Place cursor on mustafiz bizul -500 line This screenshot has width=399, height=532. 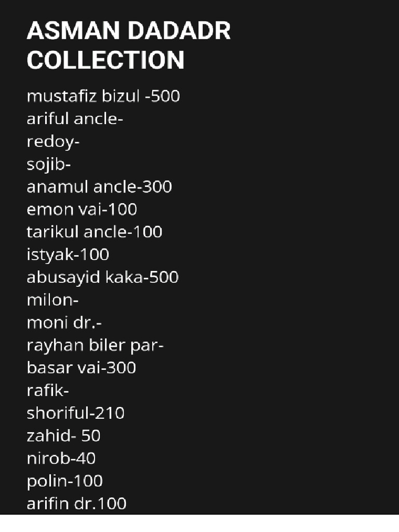(x=103, y=96)
